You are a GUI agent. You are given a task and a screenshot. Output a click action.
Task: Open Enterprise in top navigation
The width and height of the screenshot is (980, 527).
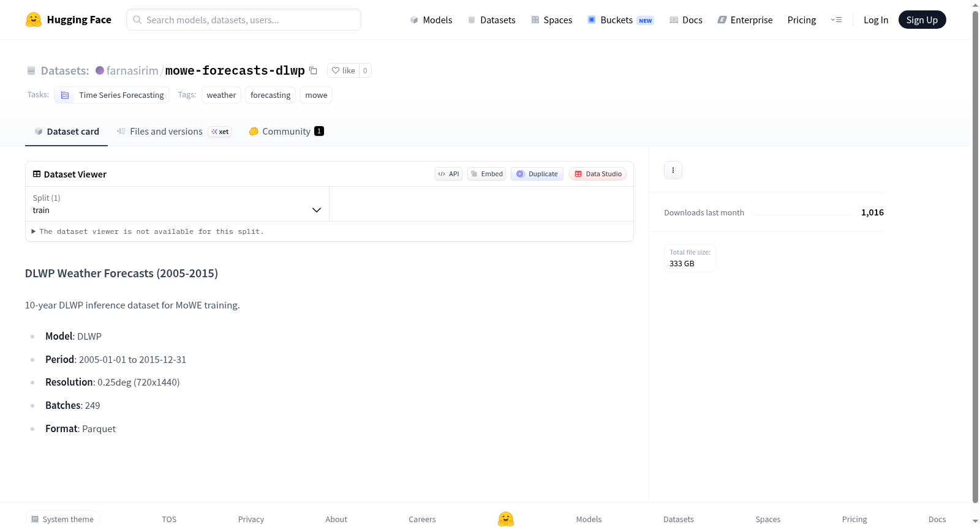click(x=745, y=20)
